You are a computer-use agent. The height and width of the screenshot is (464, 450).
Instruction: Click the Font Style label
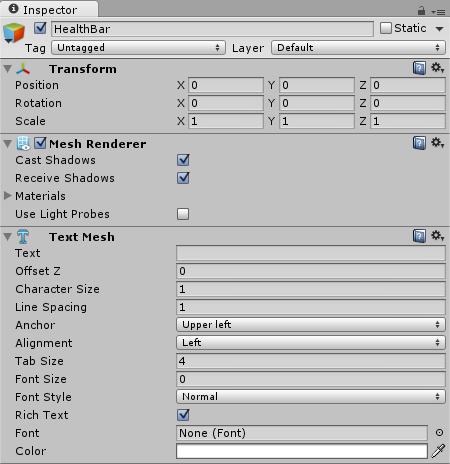(x=43, y=397)
